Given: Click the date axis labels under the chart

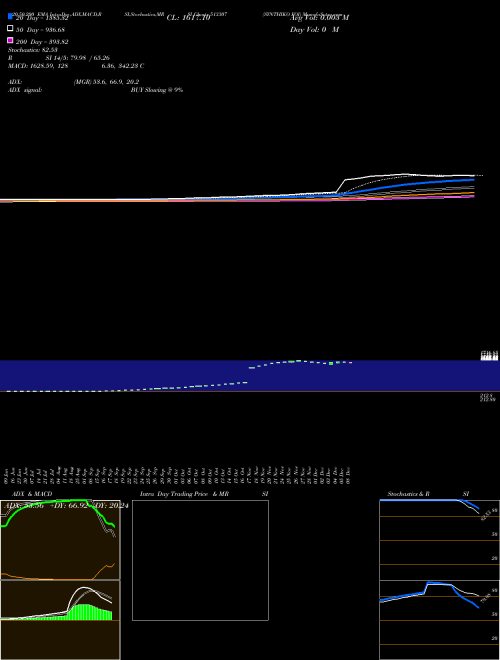Looking at the screenshot, I should tap(177, 476).
